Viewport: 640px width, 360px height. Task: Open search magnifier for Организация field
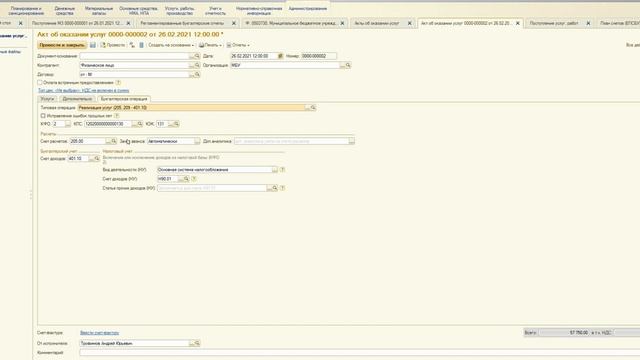[x=348, y=65]
